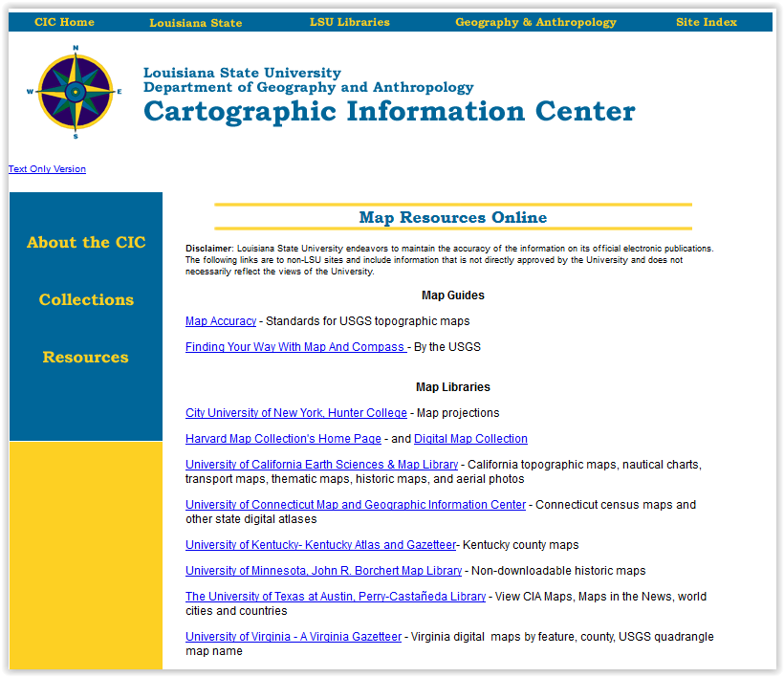Open the CIC Home nav item
This screenshot has height=677, width=784.
[x=64, y=22]
